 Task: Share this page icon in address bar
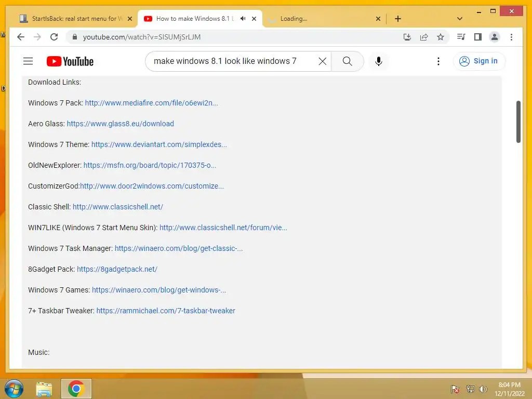424,37
